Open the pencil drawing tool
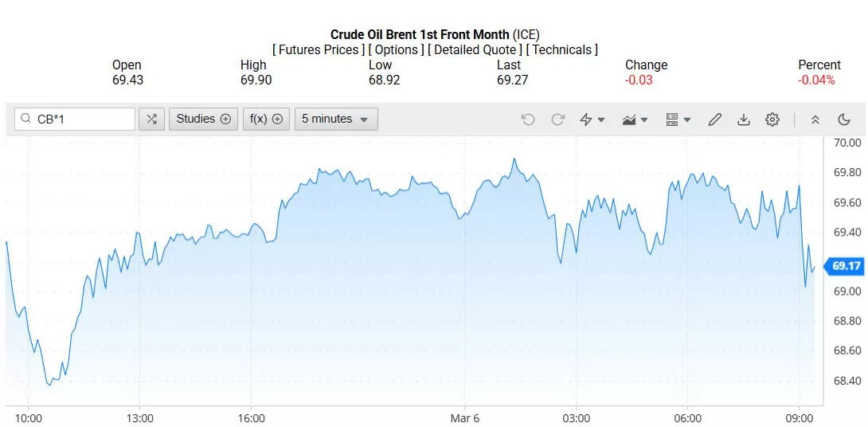Viewport: 868px width, 427px height. 714,119
